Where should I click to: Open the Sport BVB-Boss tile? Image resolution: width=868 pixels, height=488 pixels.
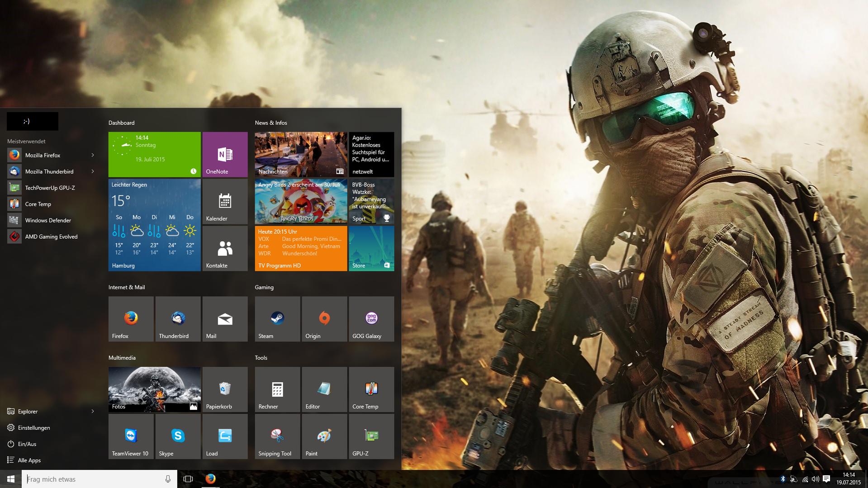pyautogui.click(x=371, y=201)
